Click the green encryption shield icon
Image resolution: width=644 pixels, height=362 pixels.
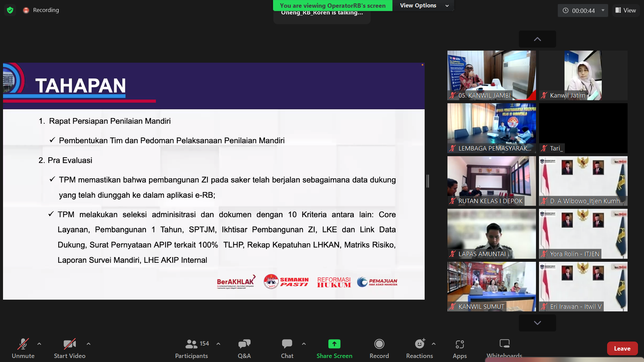tap(10, 10)
